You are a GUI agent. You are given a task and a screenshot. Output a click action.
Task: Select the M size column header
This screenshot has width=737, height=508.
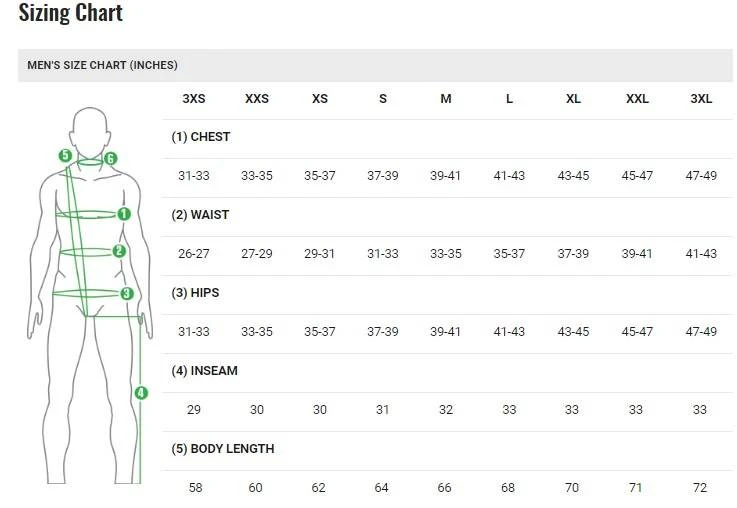pyautogui.click(x=446, y=99)
